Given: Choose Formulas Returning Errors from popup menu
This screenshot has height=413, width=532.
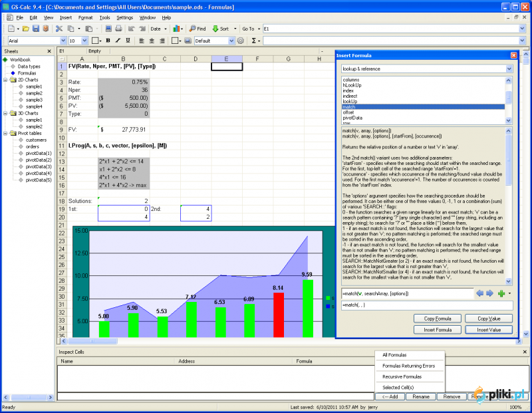Looking at the screenshot, I should tap(408, 366).
